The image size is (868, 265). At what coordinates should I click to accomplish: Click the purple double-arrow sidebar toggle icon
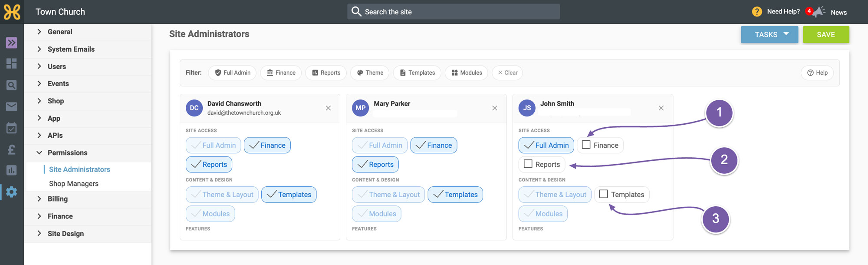pos(12,43)
